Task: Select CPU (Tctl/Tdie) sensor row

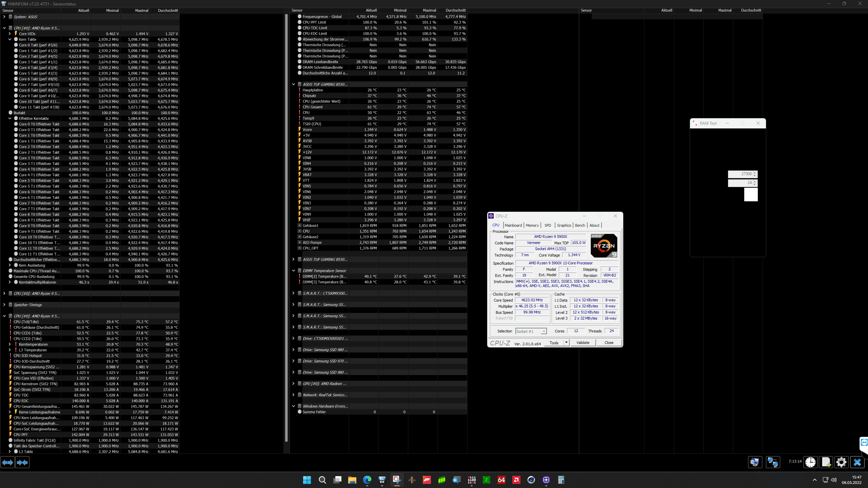Action: [x=90, y=322]
